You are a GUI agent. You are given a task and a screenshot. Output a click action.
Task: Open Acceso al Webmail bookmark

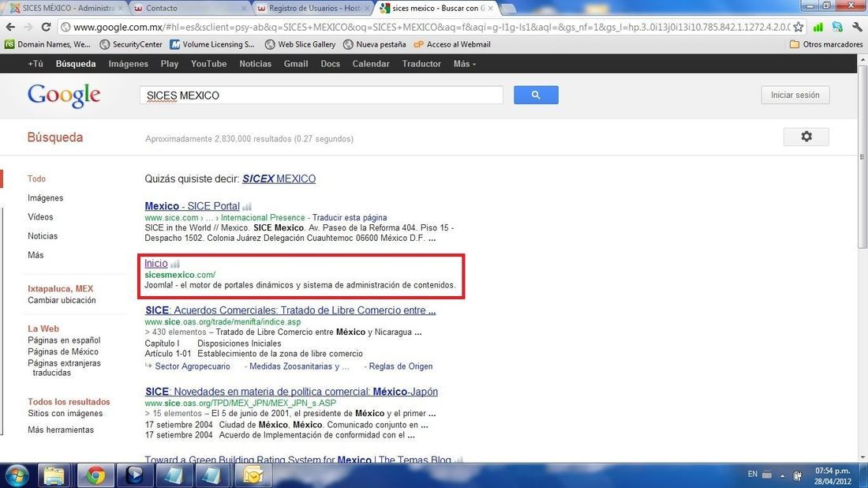tap(452, 44)
